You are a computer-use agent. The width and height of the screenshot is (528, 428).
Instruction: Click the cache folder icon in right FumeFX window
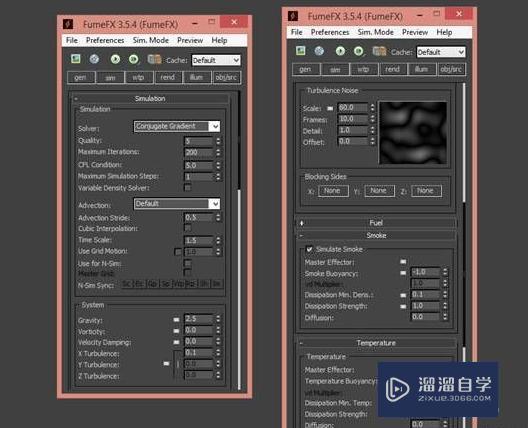click(379, 51)
